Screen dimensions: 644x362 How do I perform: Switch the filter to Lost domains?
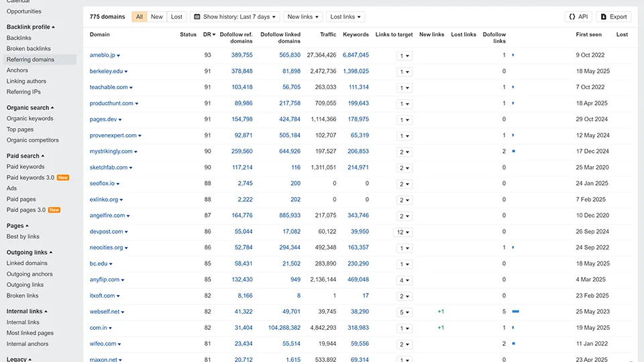tap(176, 17)
